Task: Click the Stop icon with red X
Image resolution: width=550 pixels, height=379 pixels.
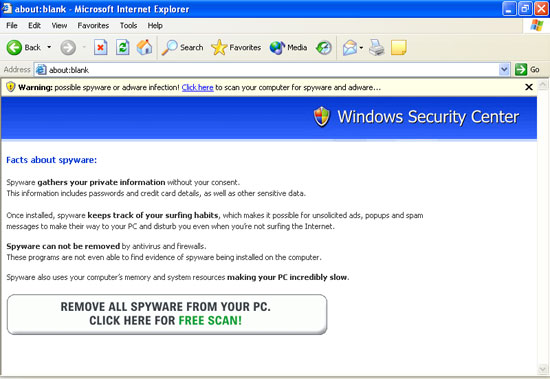Action: [100, 47]
